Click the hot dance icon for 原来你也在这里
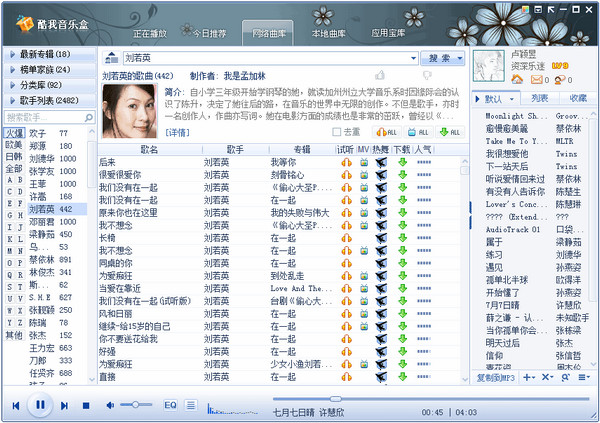Screen dimensions: 600x423 click(381, 213)
